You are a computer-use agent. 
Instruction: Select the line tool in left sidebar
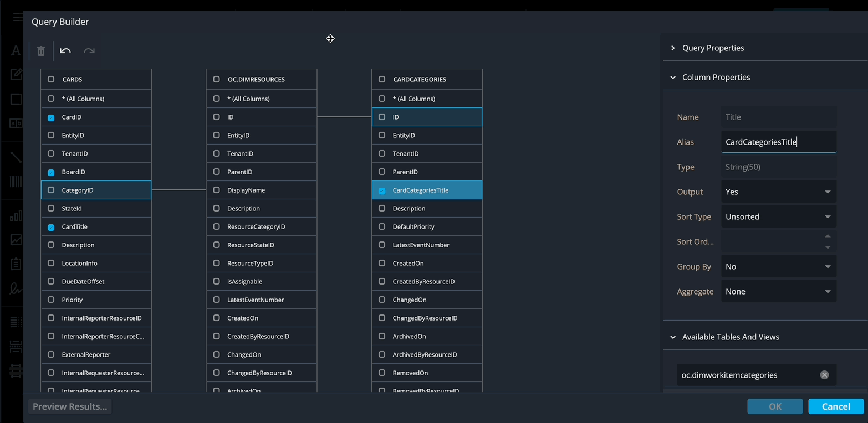[x=16, y=157]
